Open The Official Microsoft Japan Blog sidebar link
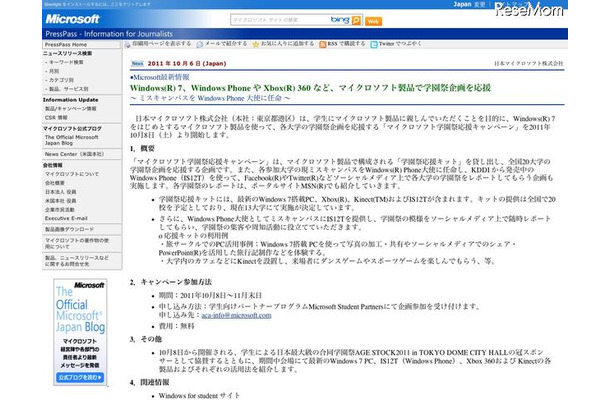This screenshot has width=610, height=400. [x=72, y=140]
